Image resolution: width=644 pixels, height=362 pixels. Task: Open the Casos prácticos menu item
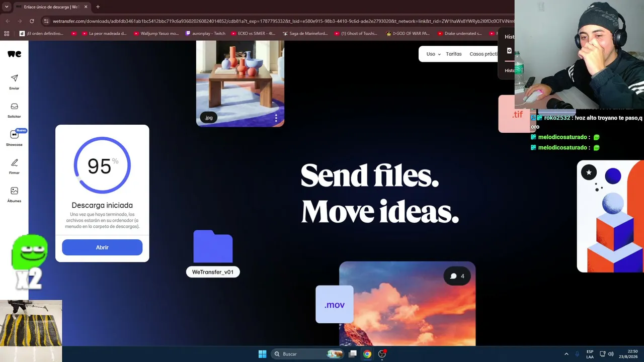483,54
